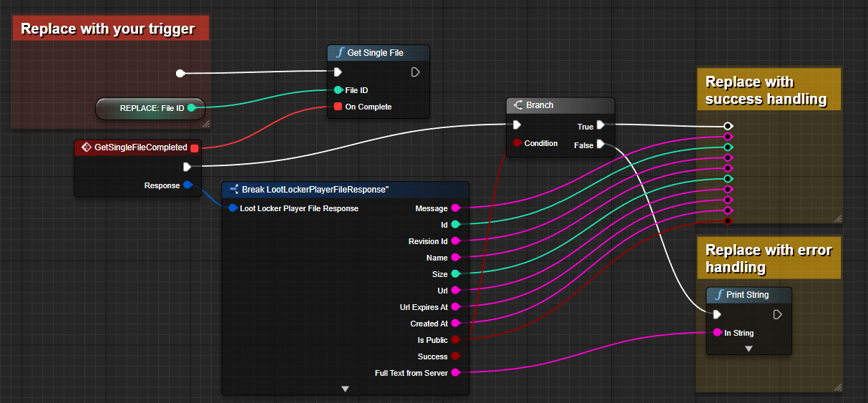Expand the Print String node's advanced options
868x403 pixels.
coord(748,349)
